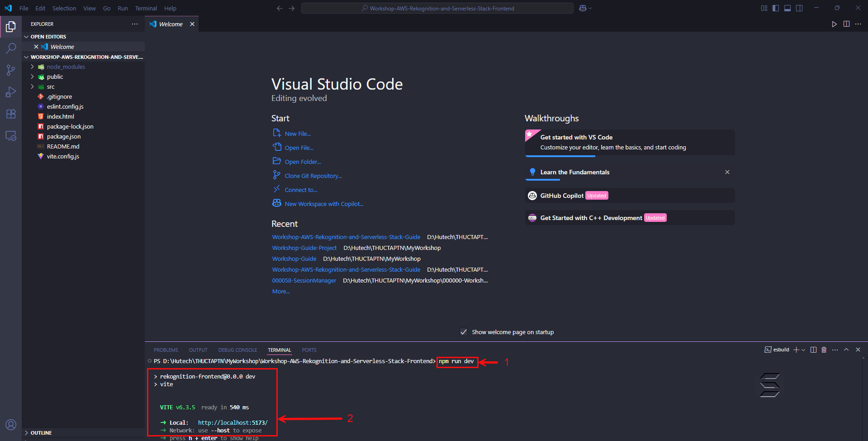This screenshot has width=868, height=441.
Task: Open Remote Explorer in activity bar
Action: 11,135
